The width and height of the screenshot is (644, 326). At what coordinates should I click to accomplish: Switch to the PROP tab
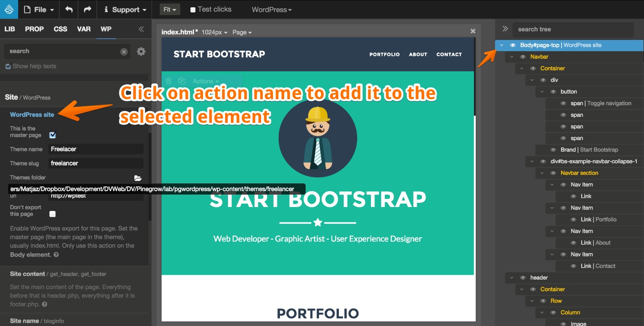pyautogui.click(x=34, y=29)
